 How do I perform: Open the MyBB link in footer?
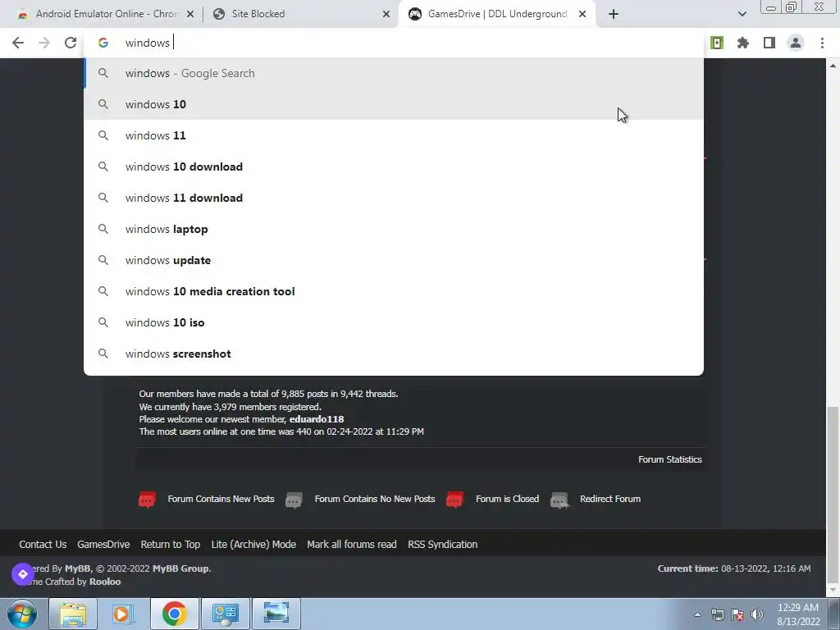point(77,568)
